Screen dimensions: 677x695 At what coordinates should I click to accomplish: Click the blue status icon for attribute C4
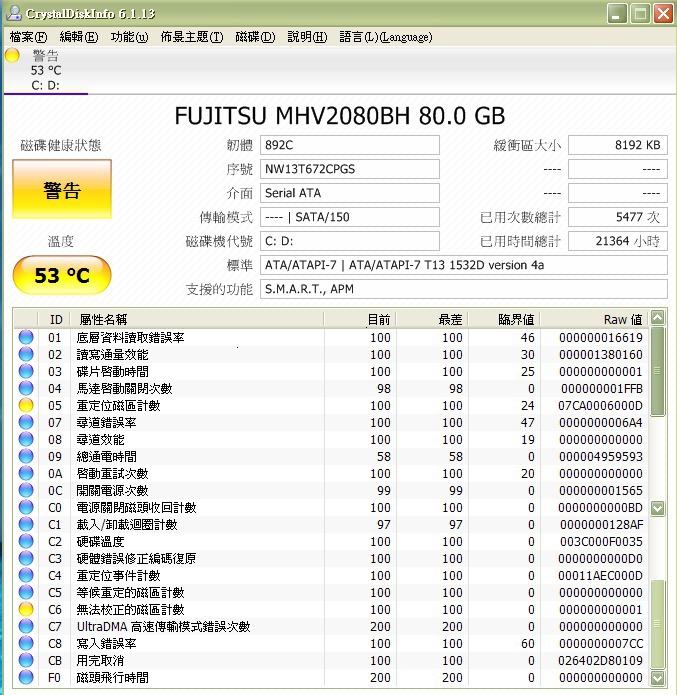tap(26, 575)
